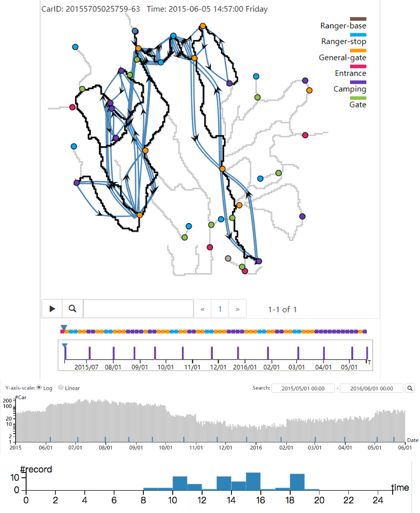Select the Log y-axis scale radio
420x513 pixels.
[x=39, y=387]
